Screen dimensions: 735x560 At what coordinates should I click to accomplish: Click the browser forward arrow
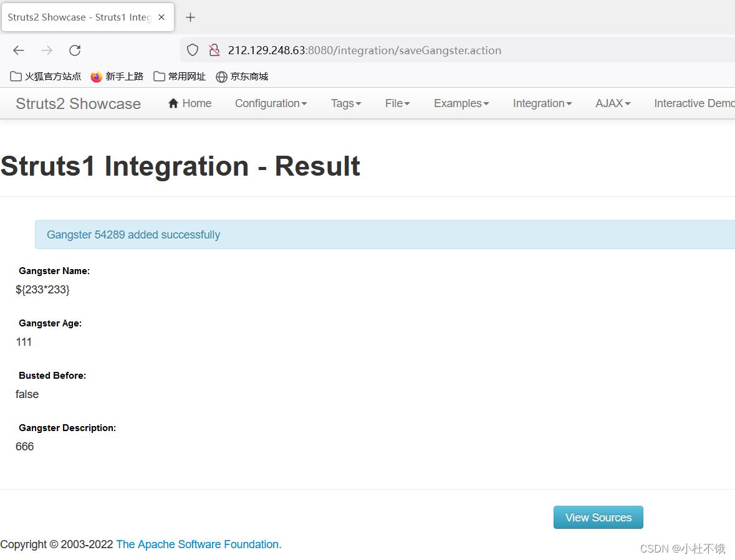(x=47, y=50)
